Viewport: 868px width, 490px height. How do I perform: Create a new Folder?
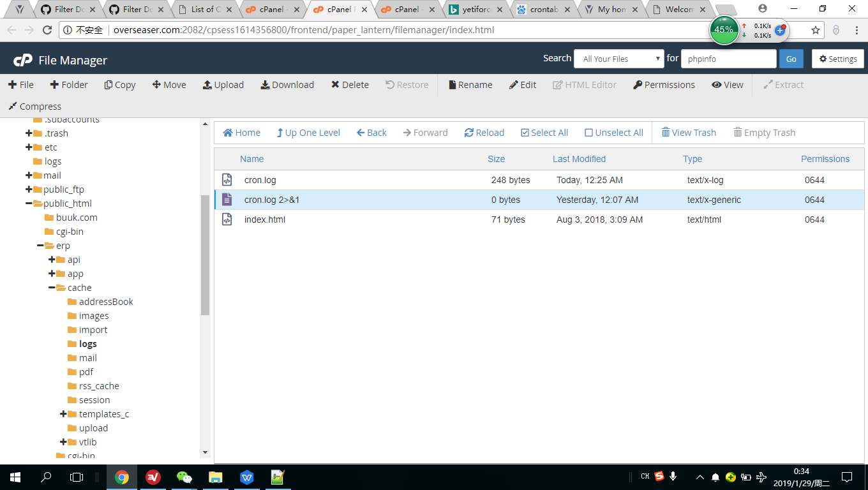[69, 85]
